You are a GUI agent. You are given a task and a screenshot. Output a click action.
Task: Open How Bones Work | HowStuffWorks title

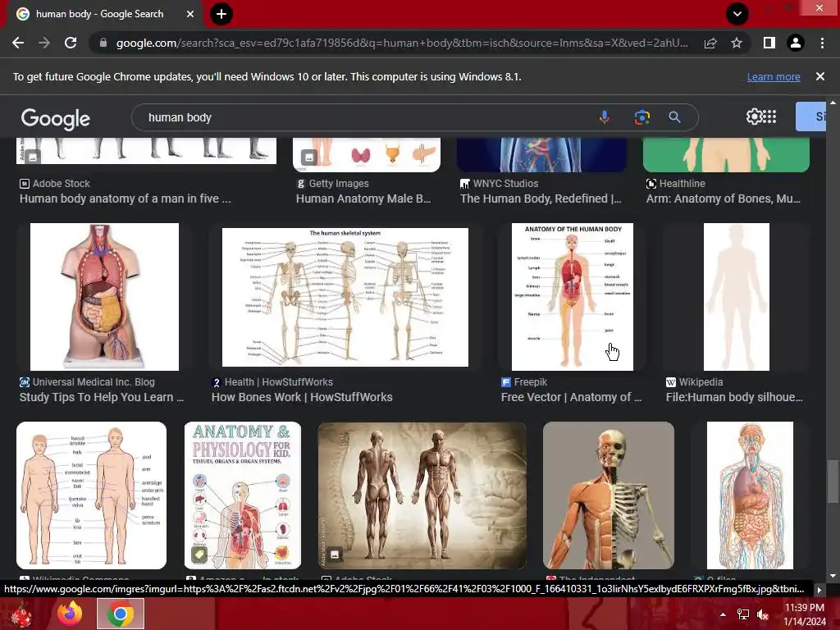coord(302,398)
